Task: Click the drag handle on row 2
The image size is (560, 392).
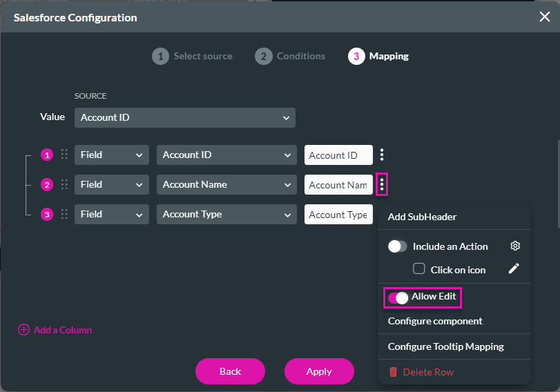Action: pyautogui.click(x=64, y=185)
